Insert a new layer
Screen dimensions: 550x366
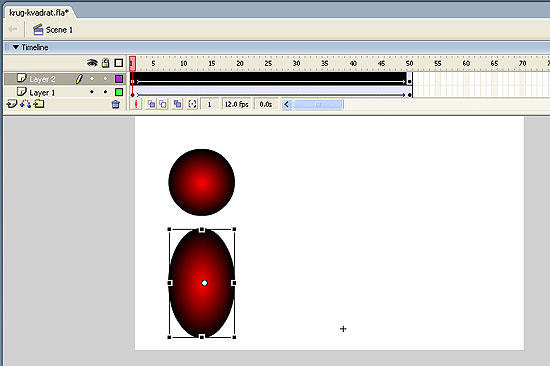click(12, 104)
